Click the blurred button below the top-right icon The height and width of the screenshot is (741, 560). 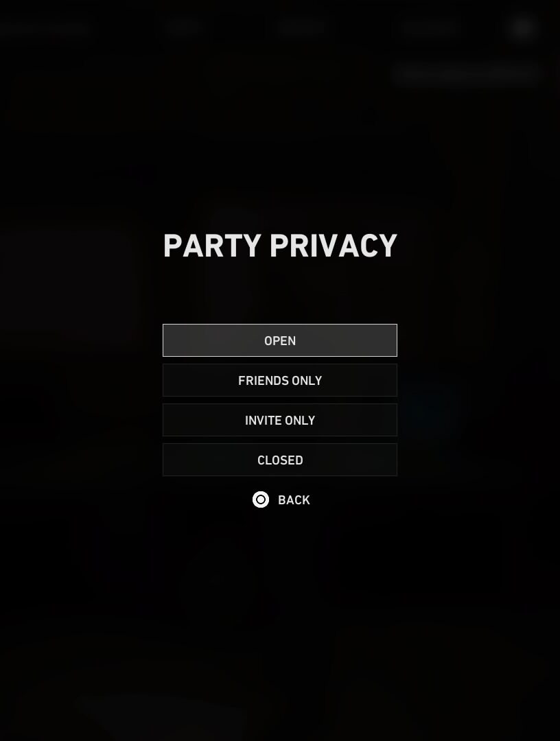click(x=465, y=73)
